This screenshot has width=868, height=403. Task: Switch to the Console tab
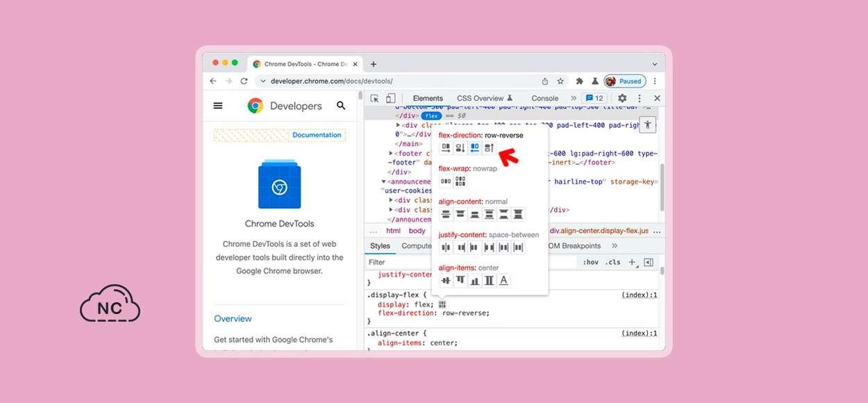point(545,99)
